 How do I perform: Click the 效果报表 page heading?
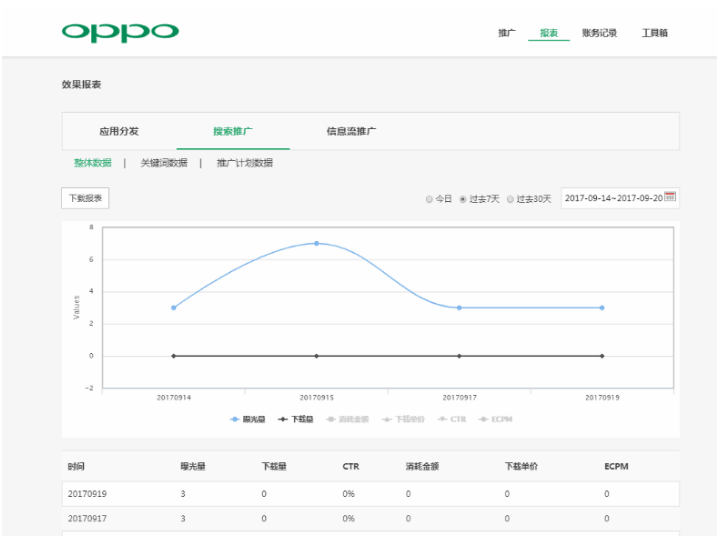pyautogui.click(x=82, y=84)
